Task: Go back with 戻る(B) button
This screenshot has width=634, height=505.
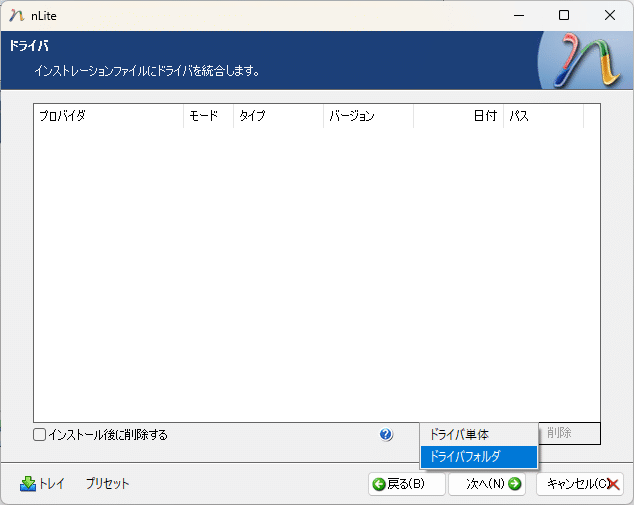Action: [x=406, y=484]
